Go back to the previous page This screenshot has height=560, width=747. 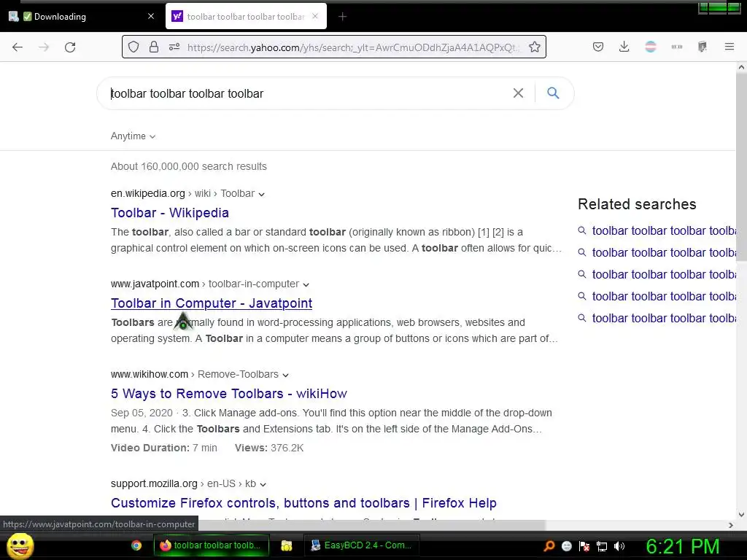click(18, 47)
